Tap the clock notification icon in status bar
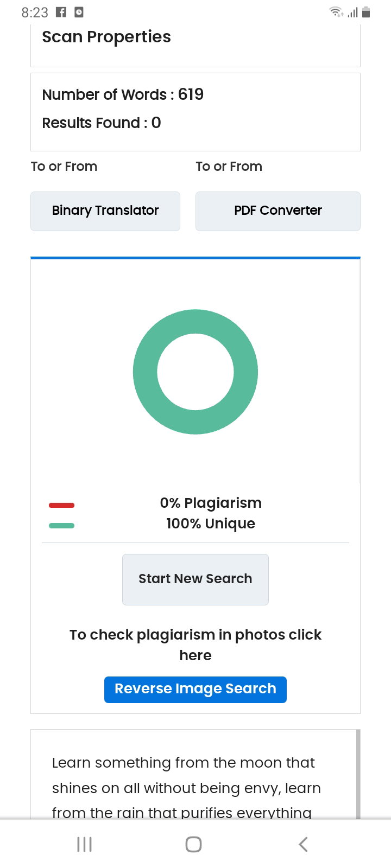The image size is (391, 868). click(79, 12)
